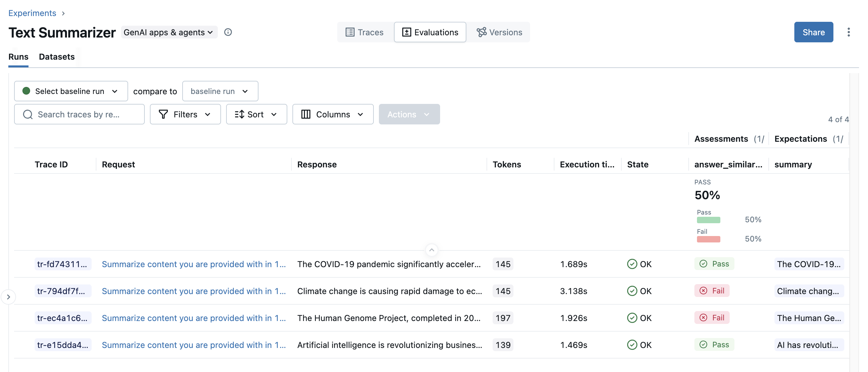Open trace tr-ec4a1c6 ID link

tap(62, 318)
